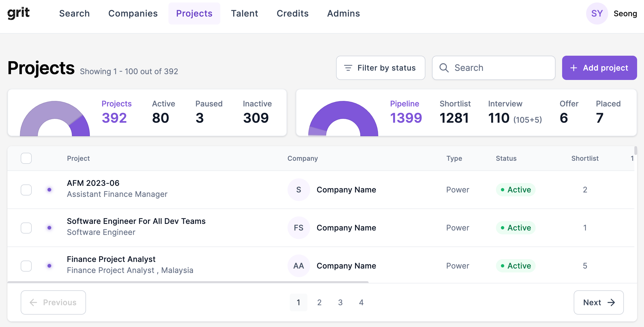Go to the Next page
The image size is (644, 327).
pyautogui.click(x=599, y=302)
